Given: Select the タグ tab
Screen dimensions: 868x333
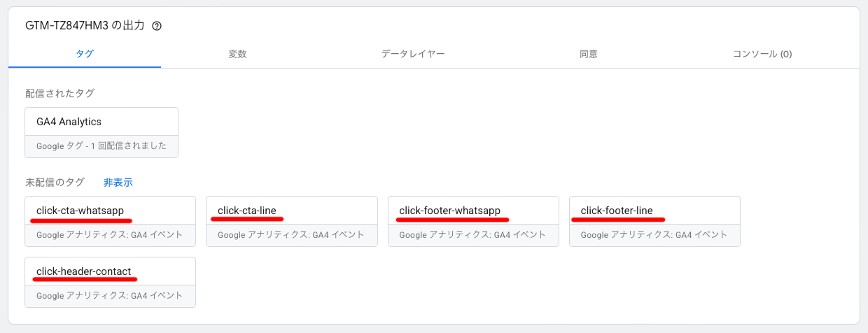Looking at the screenshot, I should click(85, 54).
